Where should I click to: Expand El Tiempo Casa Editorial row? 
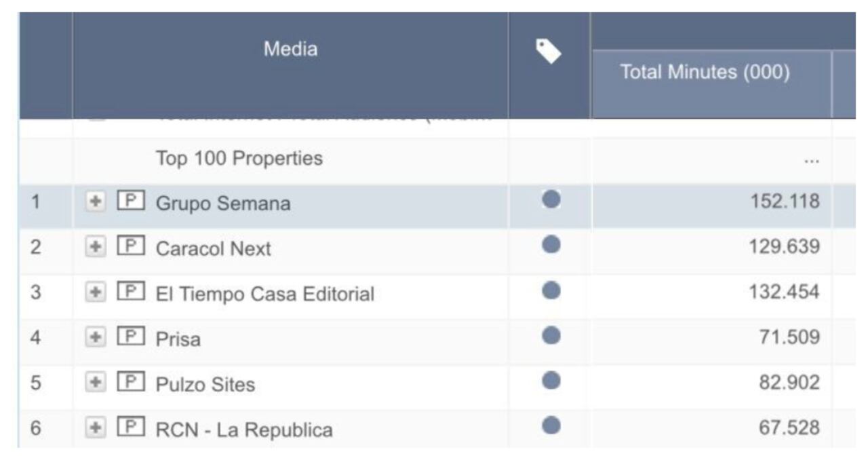[x=97, y=293]
